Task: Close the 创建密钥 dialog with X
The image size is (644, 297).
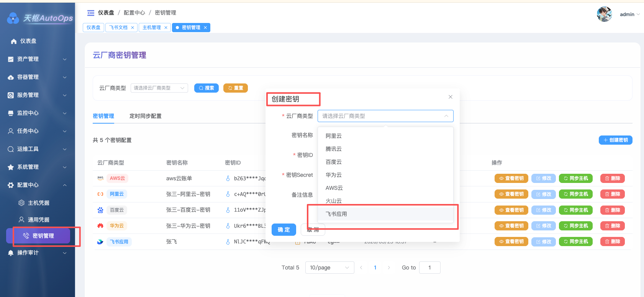Action: pyautogui.click(x=451, y=97)
